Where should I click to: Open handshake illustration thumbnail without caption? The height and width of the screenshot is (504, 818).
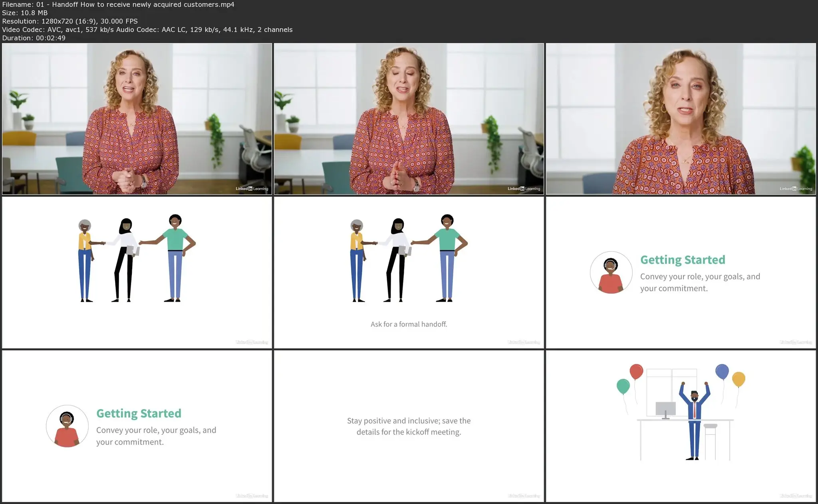137,273
